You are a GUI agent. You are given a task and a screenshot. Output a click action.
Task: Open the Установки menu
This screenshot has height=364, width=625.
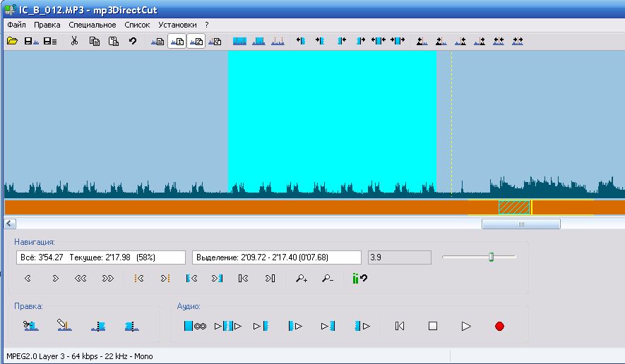coord(177,25)
